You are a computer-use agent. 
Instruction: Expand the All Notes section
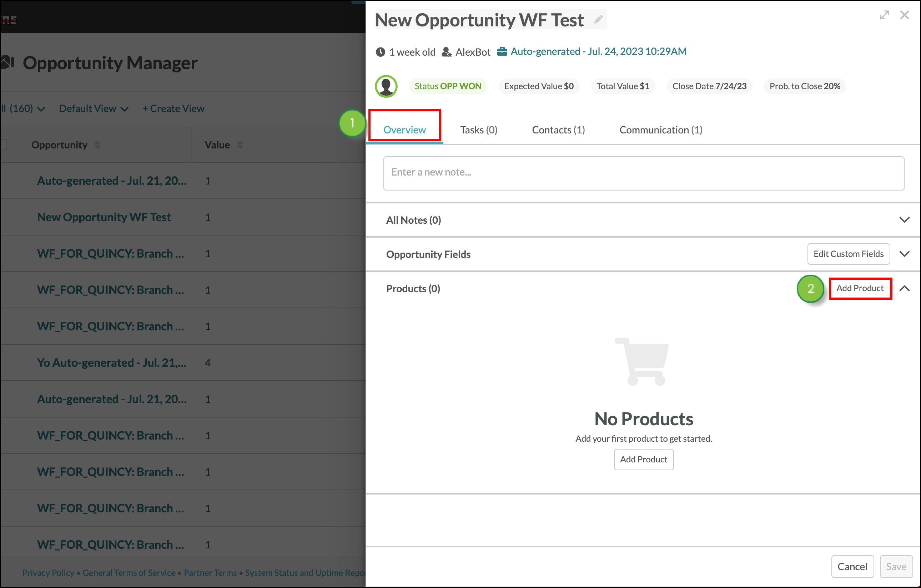[x=904, y=220]
